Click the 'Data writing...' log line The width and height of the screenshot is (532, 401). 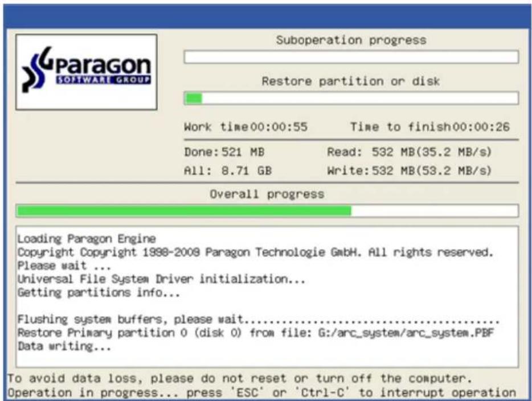(64, 346)
